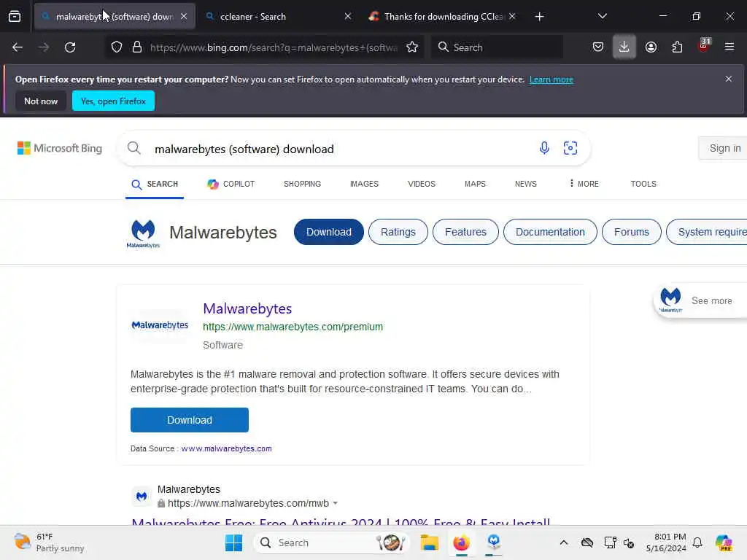Open the Learn more link
This screenshot has height=560, width=747.
tap(551, 79)
